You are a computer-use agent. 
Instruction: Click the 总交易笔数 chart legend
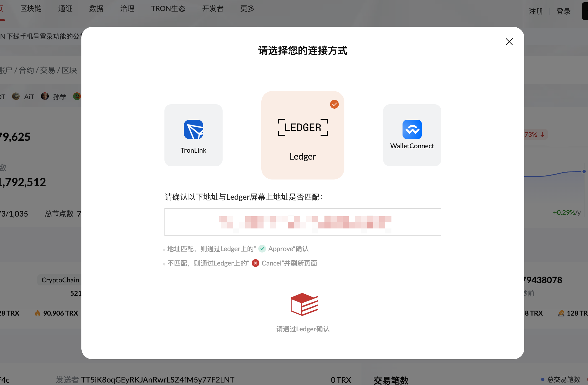pos(561,379)
